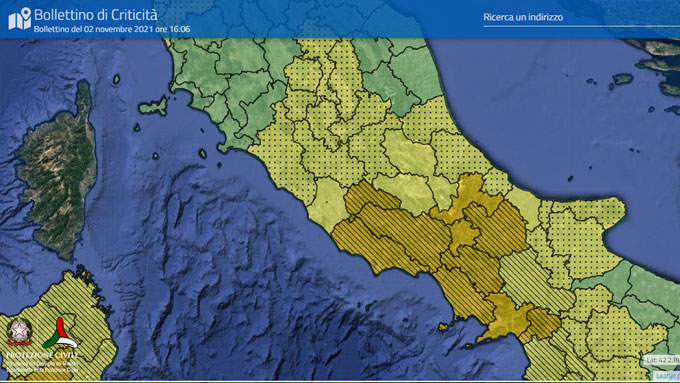Click the 'Bollettino di Criticità' title
This screenshot has width=680, height=383.
coord(95,15)
